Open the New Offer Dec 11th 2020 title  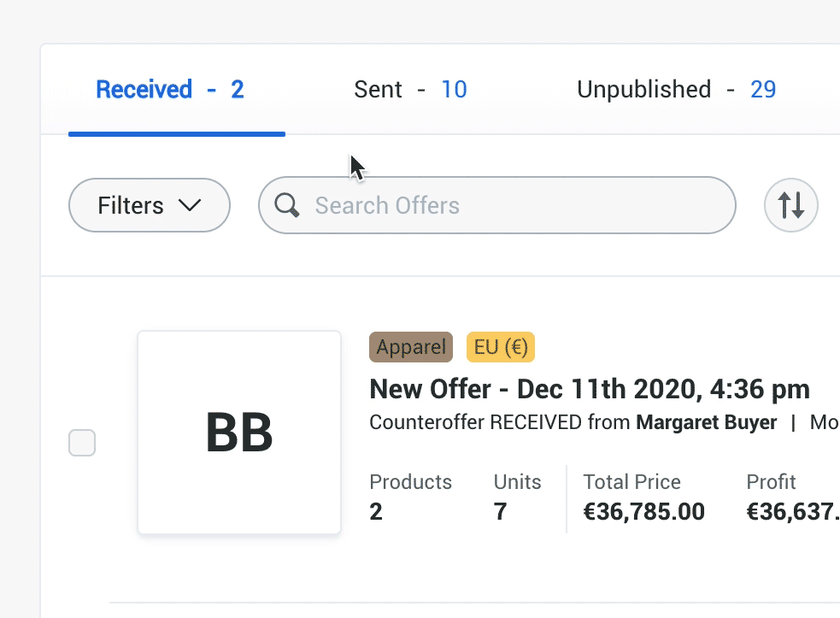click(589, 390)
